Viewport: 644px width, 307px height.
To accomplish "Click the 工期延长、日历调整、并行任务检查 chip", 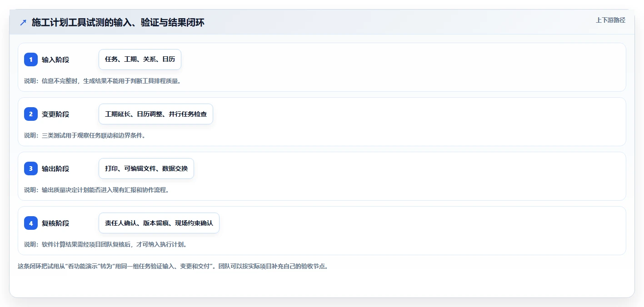I will 156,114.
